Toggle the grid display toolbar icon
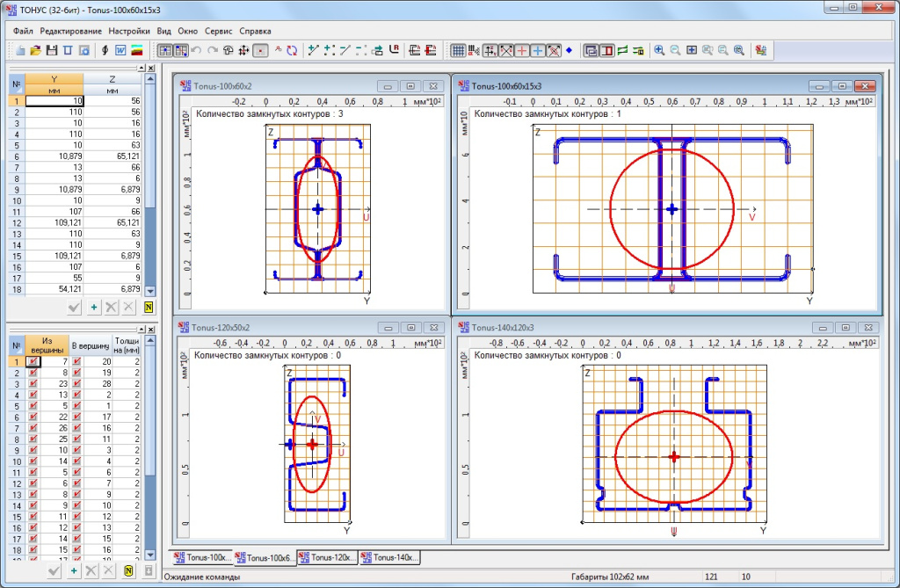 click(457, 50)
